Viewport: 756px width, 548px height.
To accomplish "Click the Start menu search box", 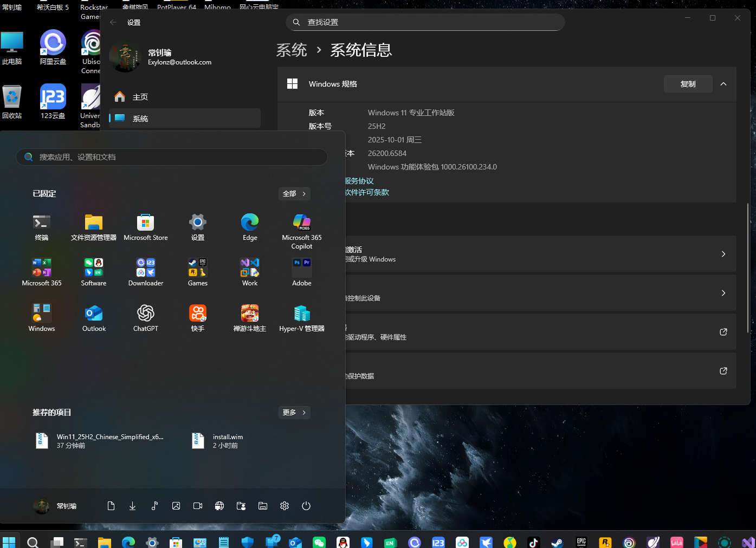I will (172, 157).
